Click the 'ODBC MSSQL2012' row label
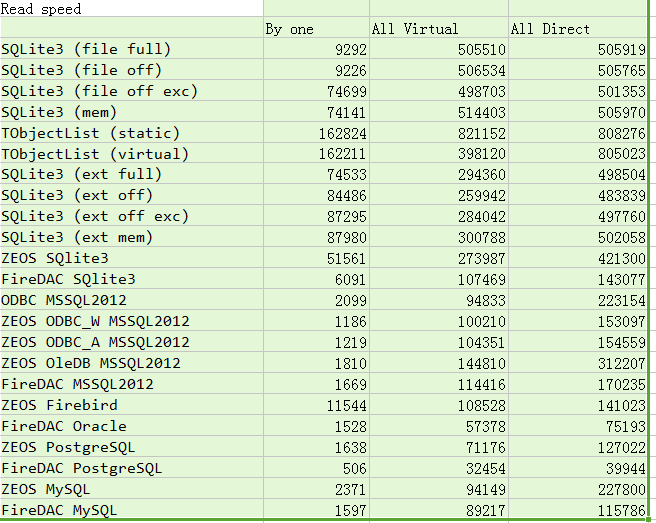Image resolution: width=656 pixels, height=523 pixels. pos(132,300)
